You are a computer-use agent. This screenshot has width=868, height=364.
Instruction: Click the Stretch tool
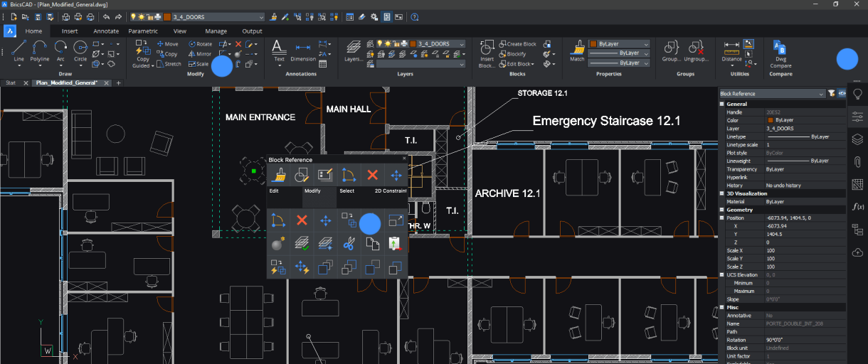point(169,64)
